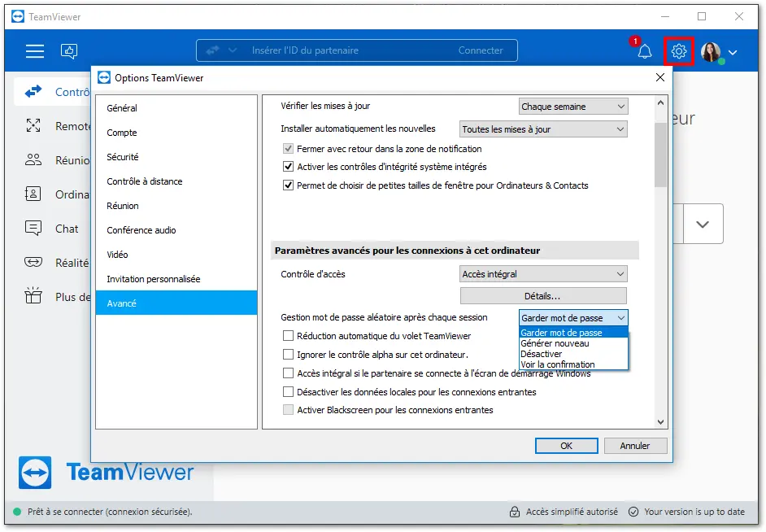The image size is (766, 532).
Task: Click the feedback thumbs-up icon
Action: tap(69, 50)
